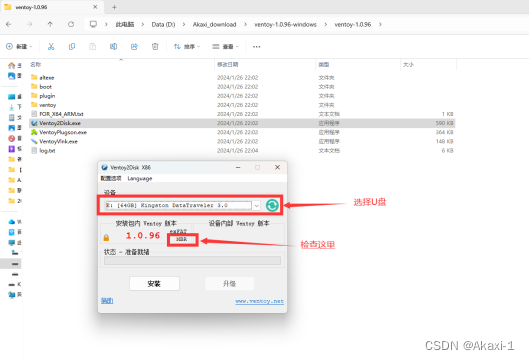
Task: Click 此电脑 in the address breadcrumb
Action: click(x=125, y=24)
